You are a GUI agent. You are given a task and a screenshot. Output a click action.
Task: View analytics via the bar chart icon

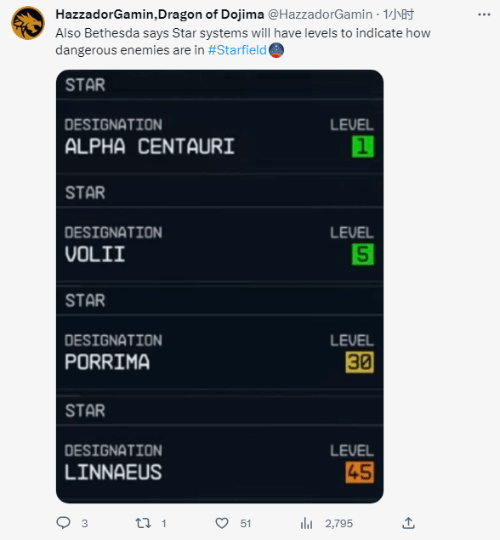(306, 523)
